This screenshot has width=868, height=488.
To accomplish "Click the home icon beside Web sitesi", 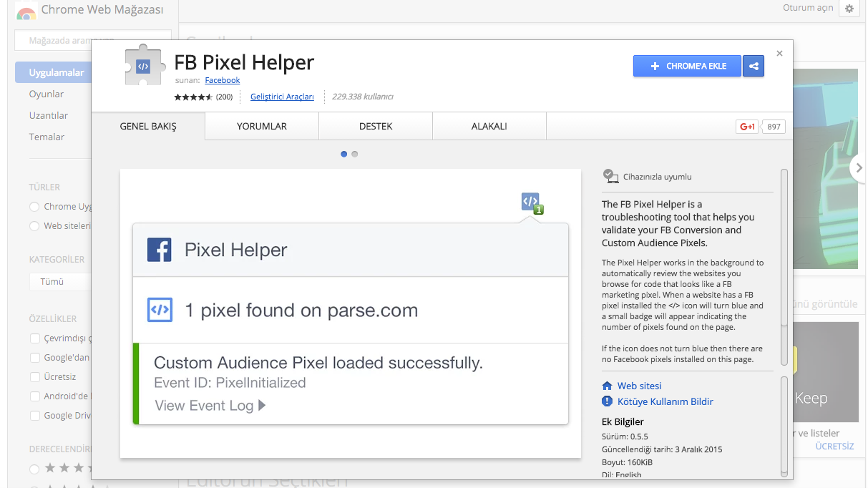I will click(x=608, y=386).
